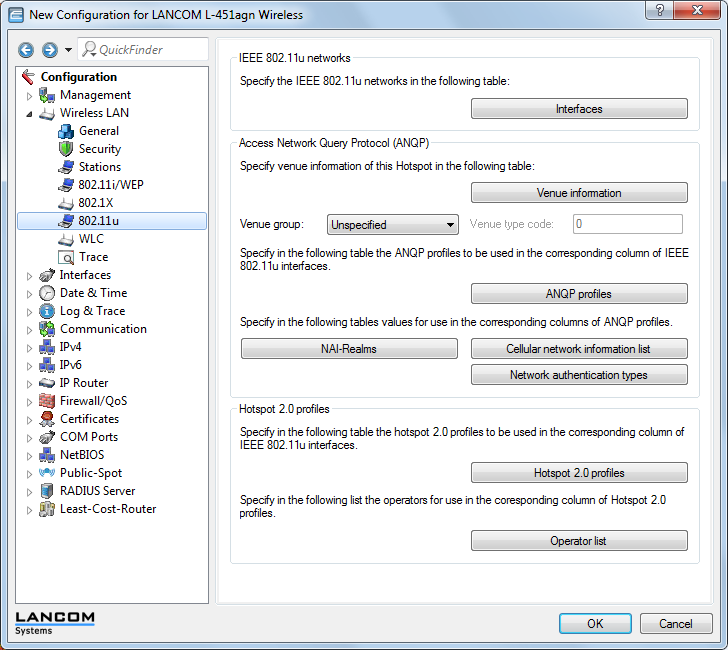This screenshot has width=728, height=650.
Task: Collapse the Wireless LAN tree node
Action: 29,114
